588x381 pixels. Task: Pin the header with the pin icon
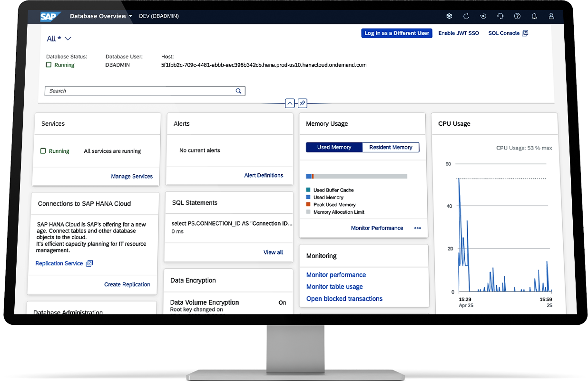tap(303, 103)
